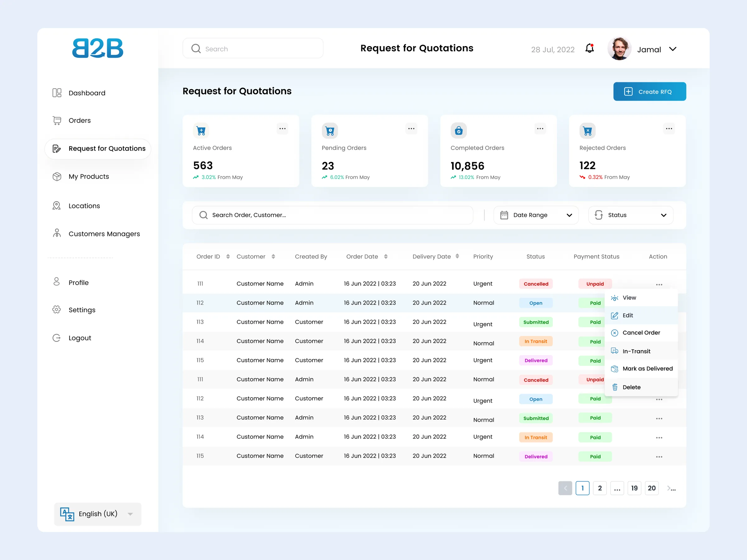Viewport: 747px width, 560px height.
Task: Open Settings from sidebar
Action: pos(74,310)
